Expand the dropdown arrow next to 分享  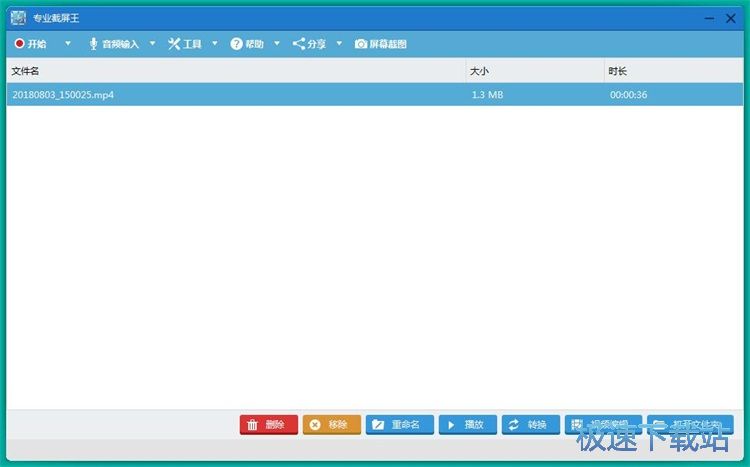point(339,44)
